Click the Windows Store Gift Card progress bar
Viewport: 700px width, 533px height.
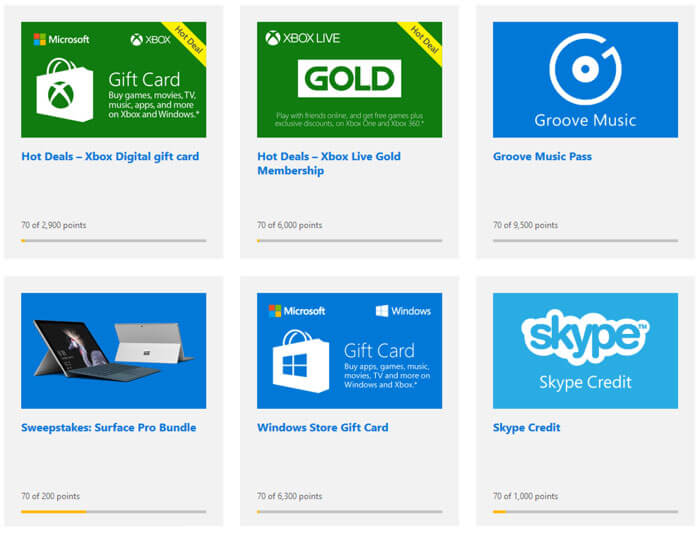click(350, 512)
